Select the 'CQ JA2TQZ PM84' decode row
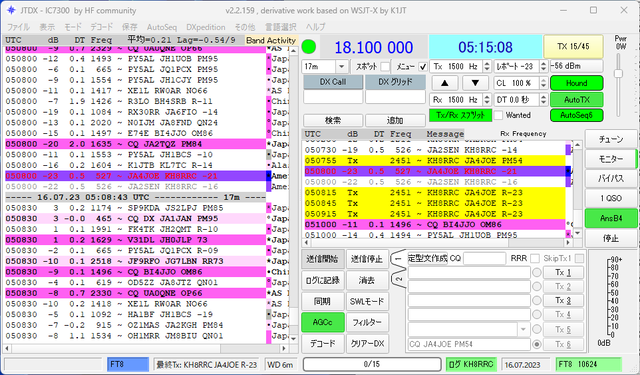The height and width of the screenshot is (375, 640). coord(136,144)
